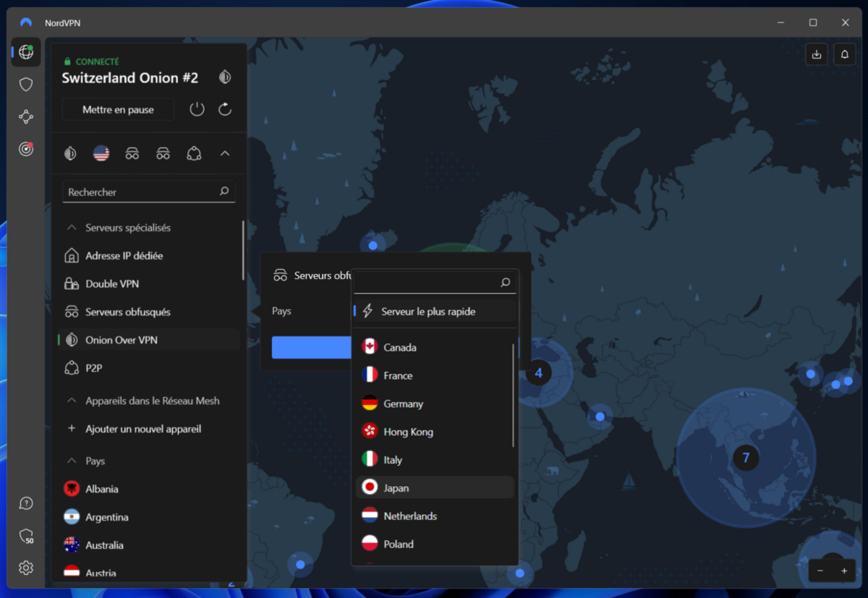Collapse the Appareils dans le Réseau Mesh section

[x=72, y=401]
